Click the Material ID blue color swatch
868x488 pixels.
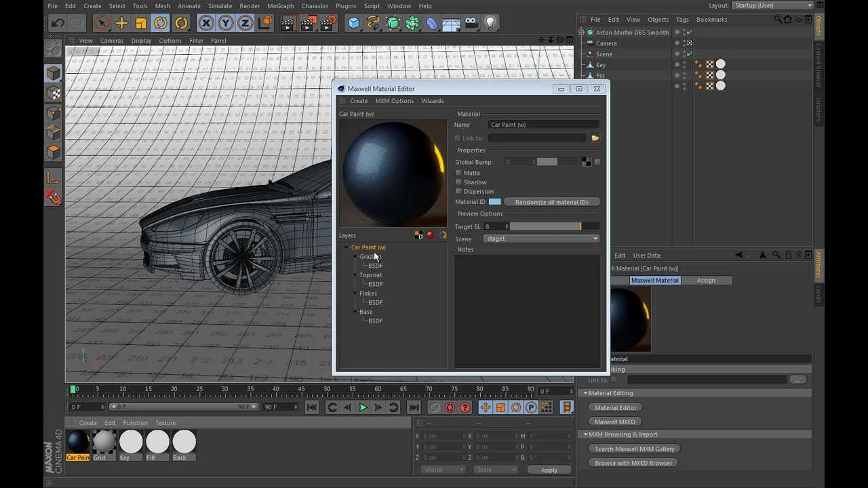point(495,202)
